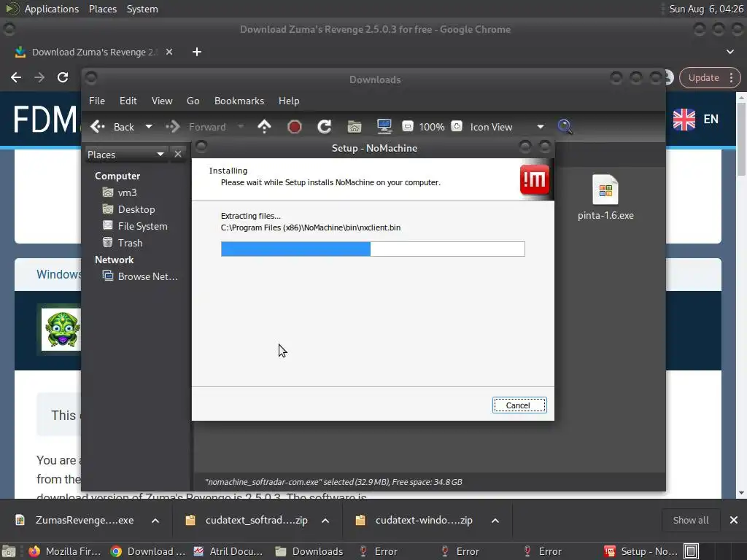Zoom in with the plus icon

pos(457,126)
